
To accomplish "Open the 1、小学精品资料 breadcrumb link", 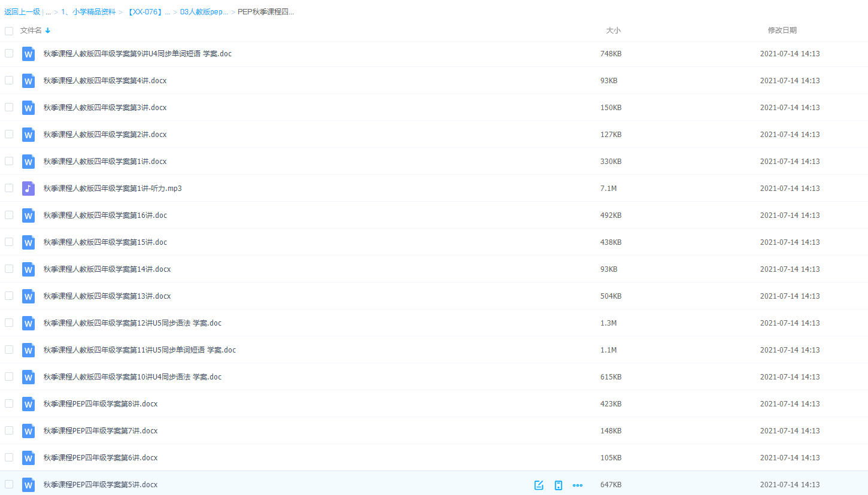I will 88,12.
